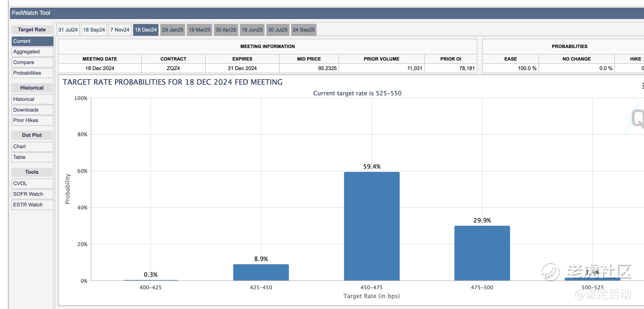Click the PRIOR VOLUME column header
644x309 pixels.
click(x=382, y=59)
